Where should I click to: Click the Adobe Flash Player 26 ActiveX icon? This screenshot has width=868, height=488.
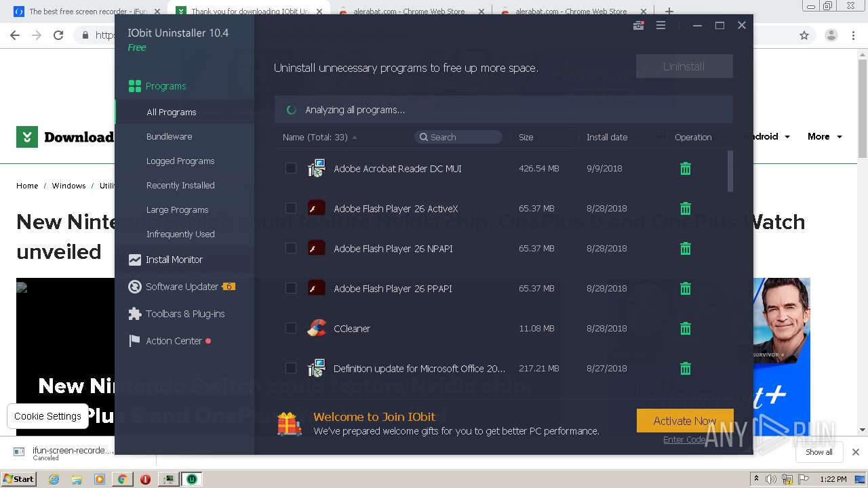coord(317,209)
